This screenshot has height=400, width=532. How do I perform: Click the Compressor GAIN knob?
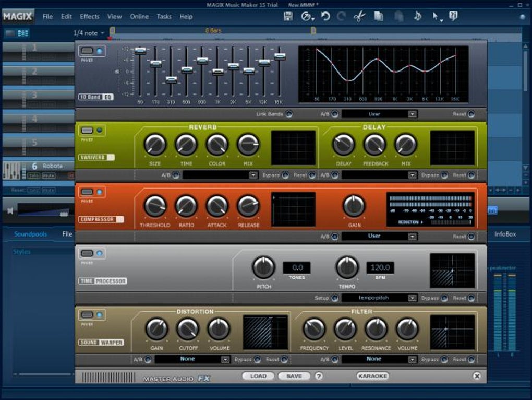(x=354, y=206)
